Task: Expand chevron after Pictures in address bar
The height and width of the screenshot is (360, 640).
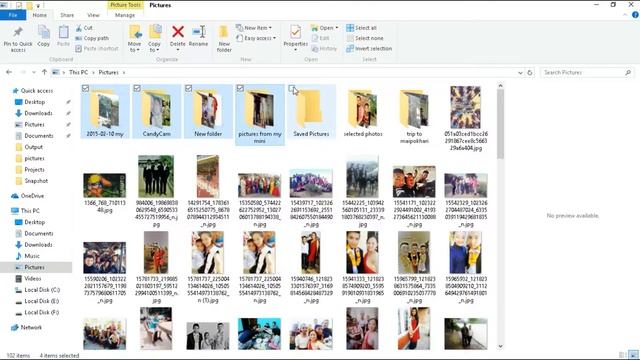Action: click(x=124, y=72)
